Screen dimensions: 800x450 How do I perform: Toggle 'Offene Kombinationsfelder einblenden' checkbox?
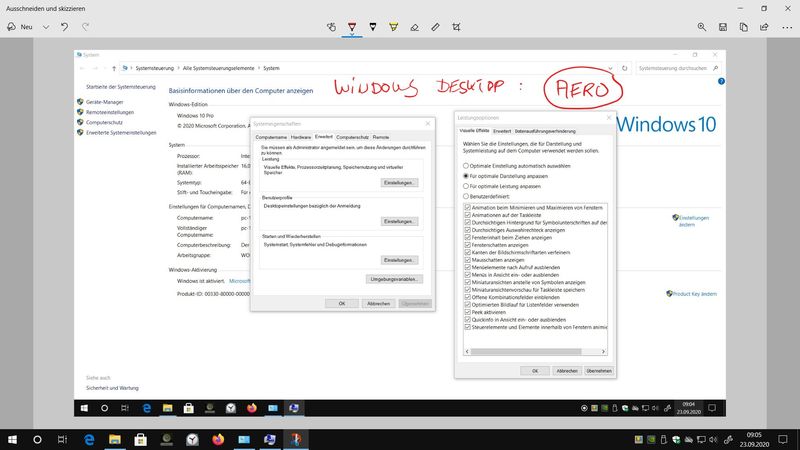(467, 297)
